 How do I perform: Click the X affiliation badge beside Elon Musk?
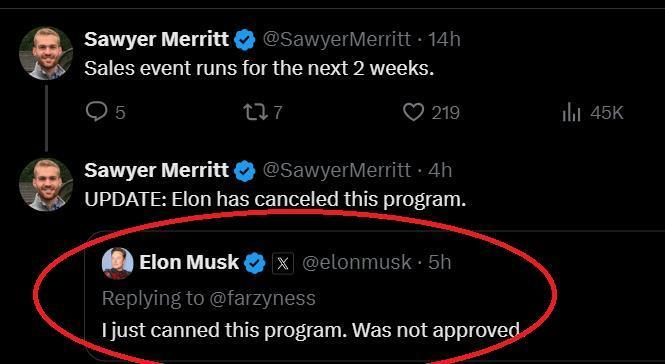(x=283, y=263)
